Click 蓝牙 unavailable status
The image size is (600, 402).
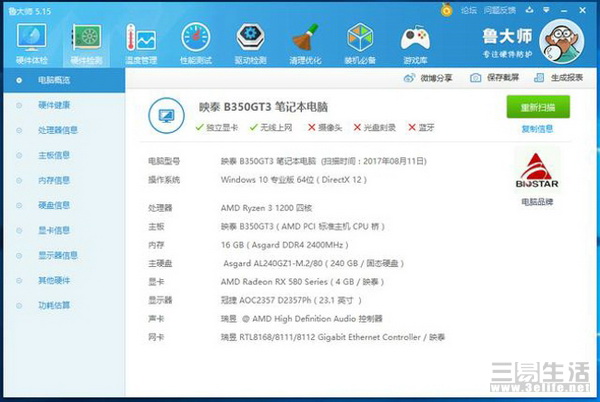point(421,127)
